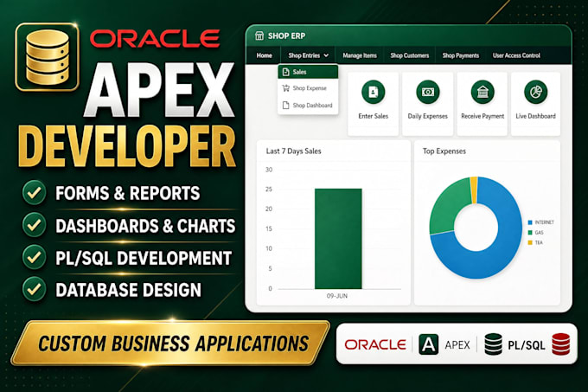Screen dimensions: 588x392
Task: Click the yellow TEA legend swatch
Action: pyautogui.click(x=530, y=242)
